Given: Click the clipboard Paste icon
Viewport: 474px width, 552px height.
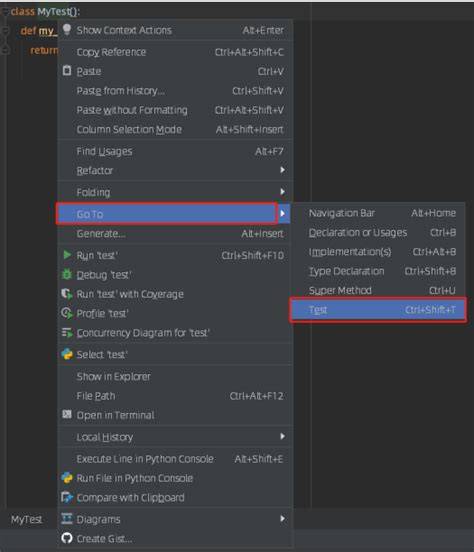Looking at the screenshot, I should point(67,71).
